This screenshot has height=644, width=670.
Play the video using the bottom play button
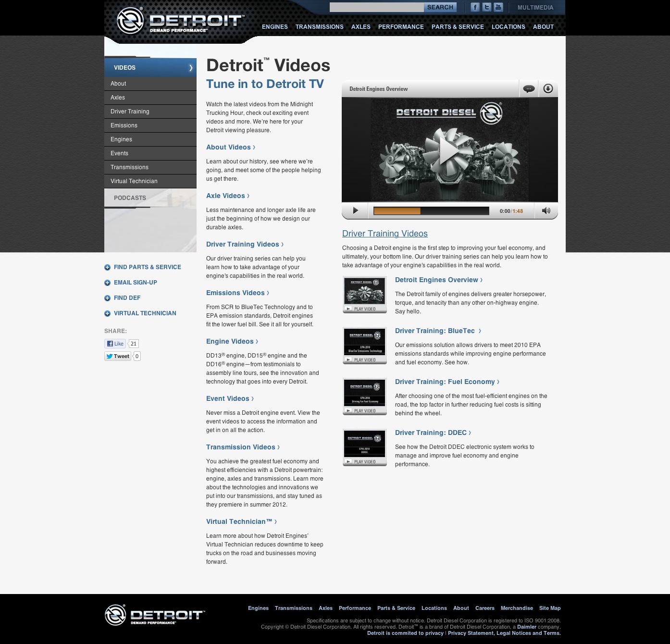355,211
